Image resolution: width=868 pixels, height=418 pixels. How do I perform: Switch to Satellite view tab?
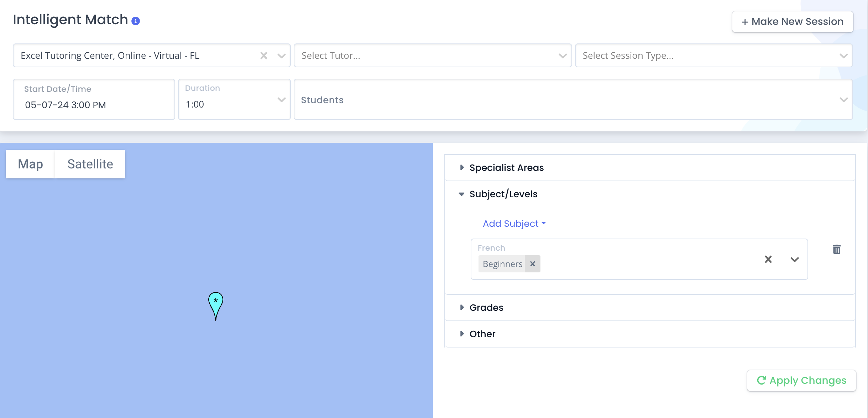(x=90, y=164)
